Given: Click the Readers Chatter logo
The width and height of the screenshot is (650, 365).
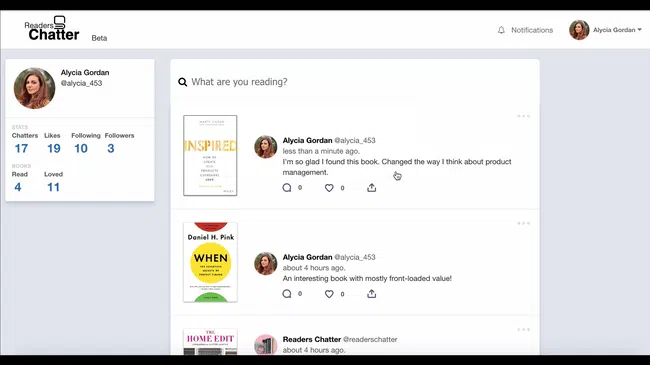Looking at the screenshot, I should coord(52,29).
